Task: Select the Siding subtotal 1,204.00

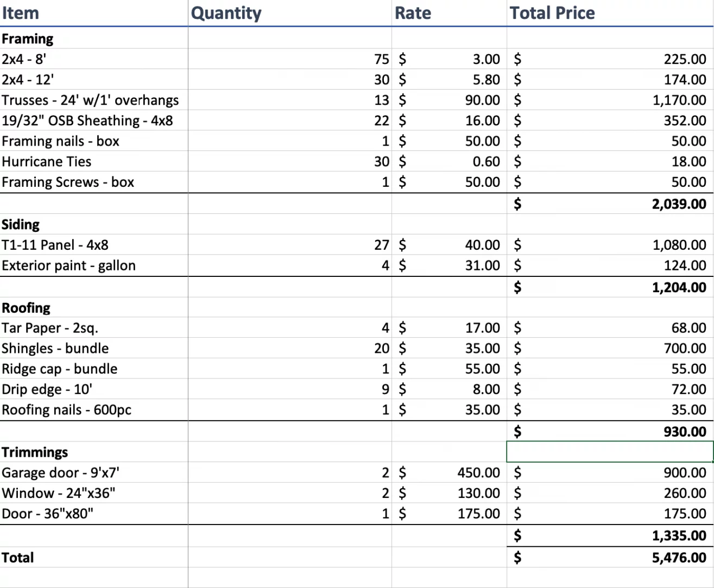Action: pos(610,287)
